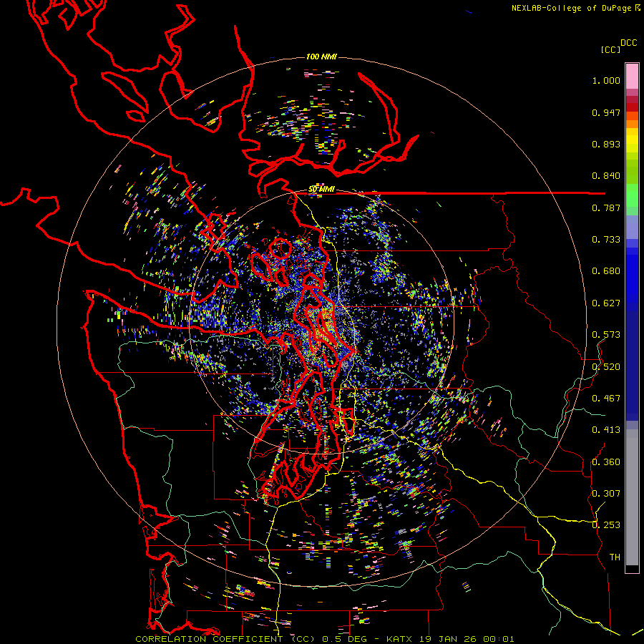644x644 pixels.
Task: Select the 0.627 legend value
Action: (606, 303)
